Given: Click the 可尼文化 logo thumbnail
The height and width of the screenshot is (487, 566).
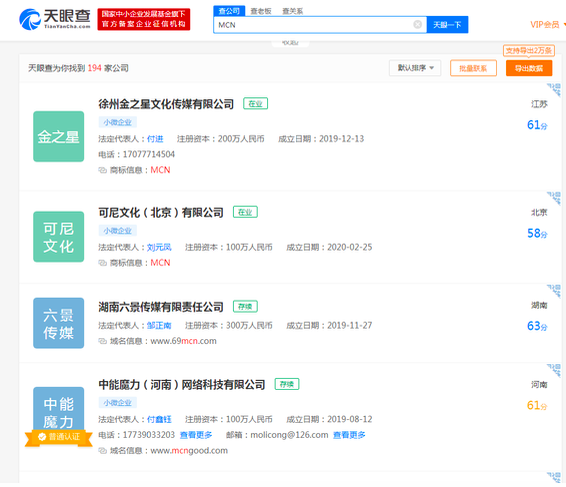Looking at the screenshot, I should [x=58, y=237].
